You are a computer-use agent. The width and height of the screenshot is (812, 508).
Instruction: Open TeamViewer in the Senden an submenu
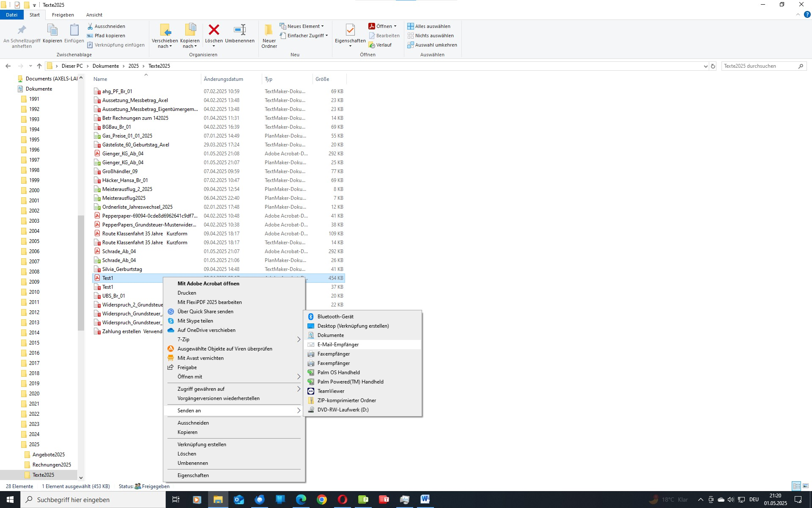(x=331, y=391)
